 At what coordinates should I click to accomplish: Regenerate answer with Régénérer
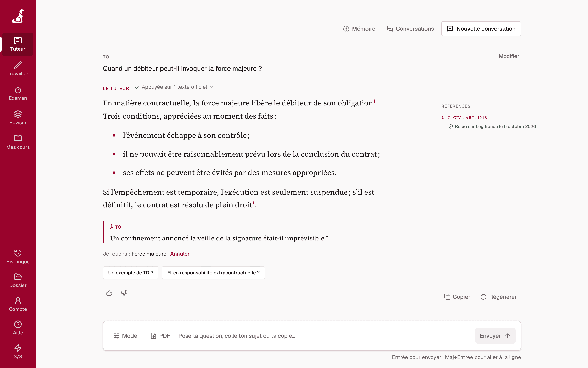499,297
